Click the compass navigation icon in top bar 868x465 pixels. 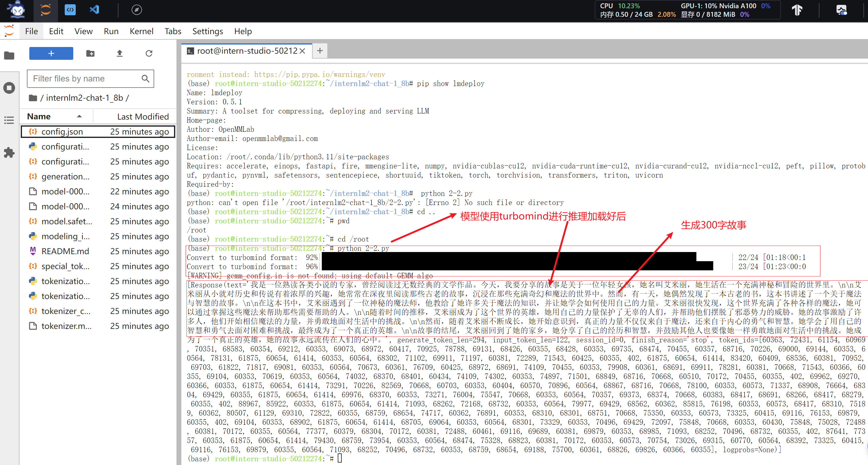point(136,10)
